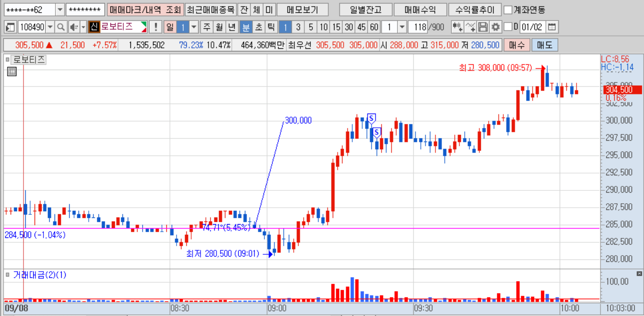This screenshot has width=644, height=316.
Task: Expand the account number dropdown
Action: tap(60, 9)
